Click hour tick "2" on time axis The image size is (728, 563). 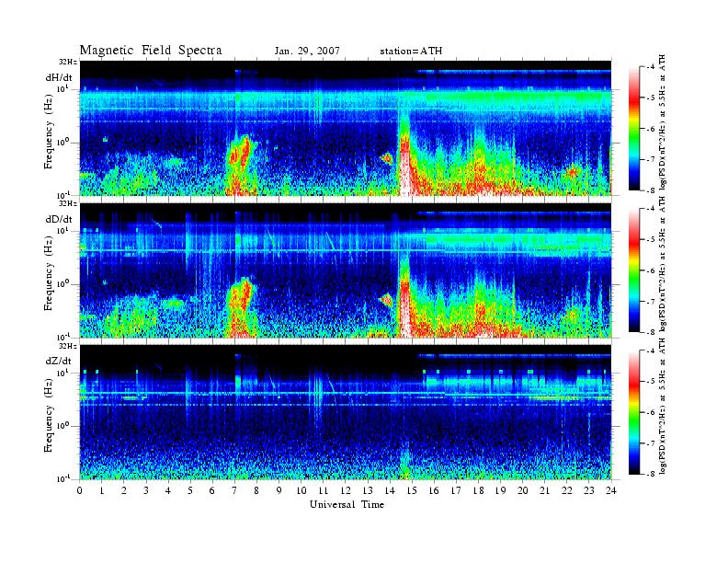pyautogui.click(x=124, y=490)
